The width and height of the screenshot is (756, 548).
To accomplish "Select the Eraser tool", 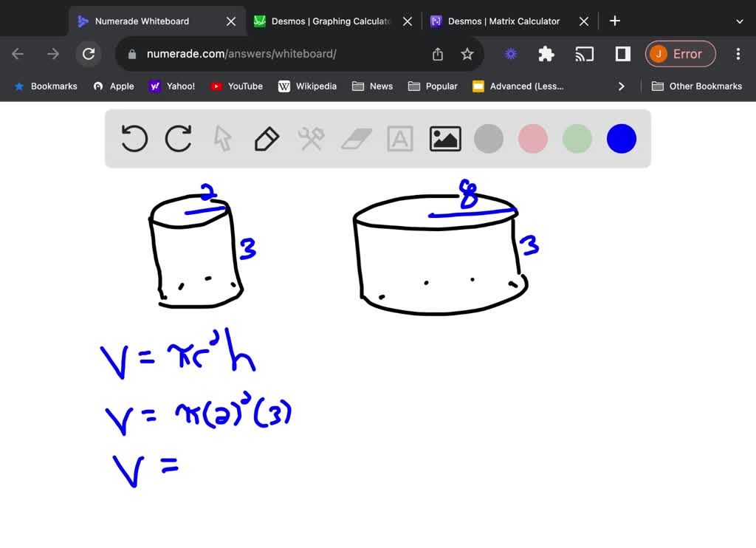I will point(356,138).
